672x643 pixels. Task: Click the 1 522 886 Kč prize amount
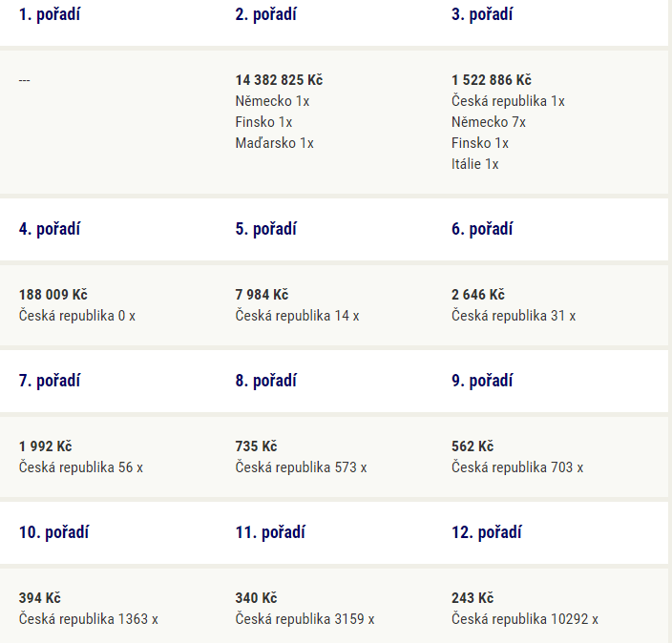click(x=492, y=80)
